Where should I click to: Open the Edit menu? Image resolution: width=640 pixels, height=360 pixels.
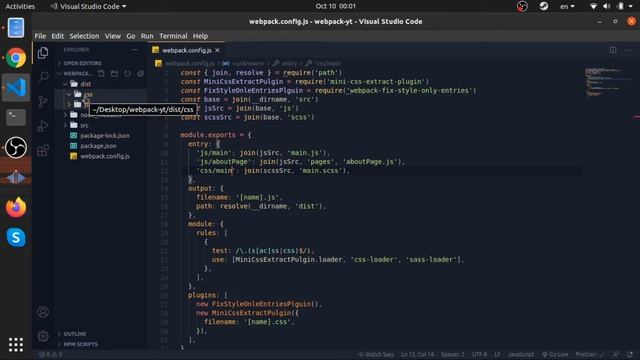[x=58, y=36]
